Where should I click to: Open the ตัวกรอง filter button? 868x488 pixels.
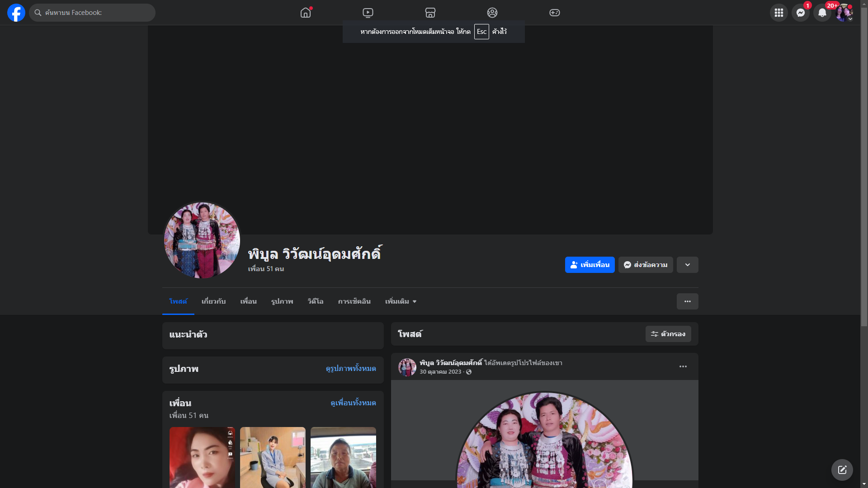[x=668, y=334]
